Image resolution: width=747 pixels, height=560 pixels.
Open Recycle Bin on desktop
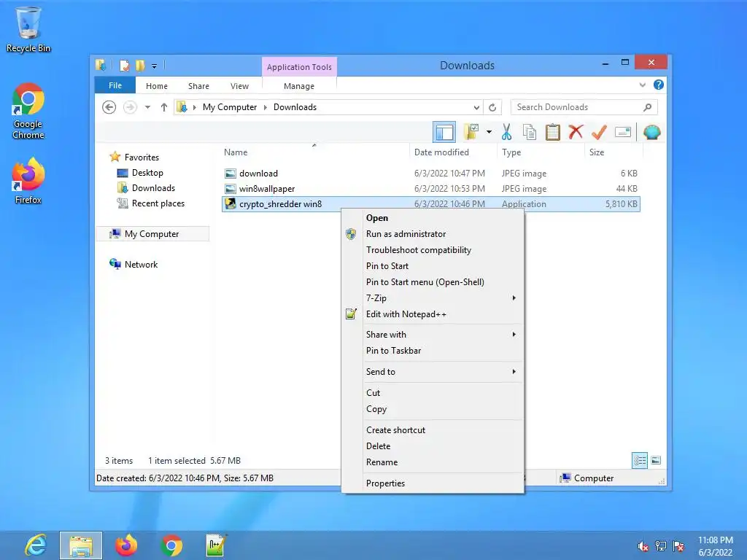point(28,29)
